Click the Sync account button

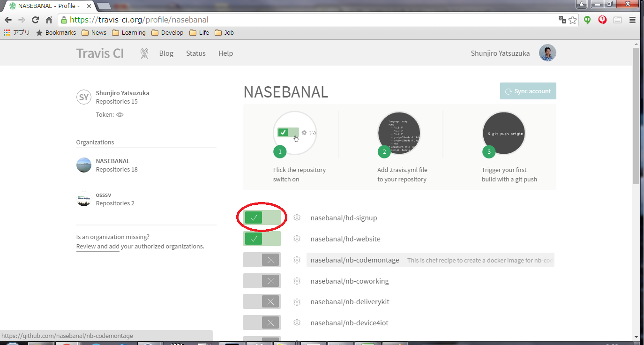coord(528,91)
